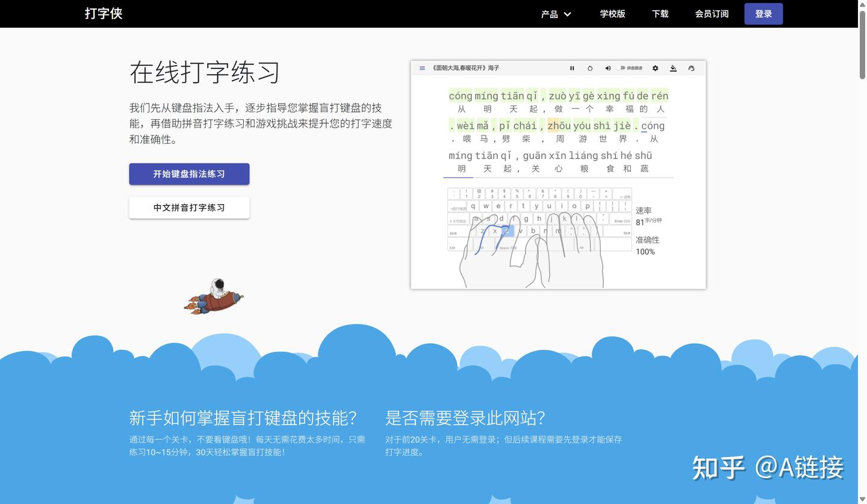Click the color fill icon in preview
Image resolution: width=867 pixels, height=504 pixels.
point(673,68)
